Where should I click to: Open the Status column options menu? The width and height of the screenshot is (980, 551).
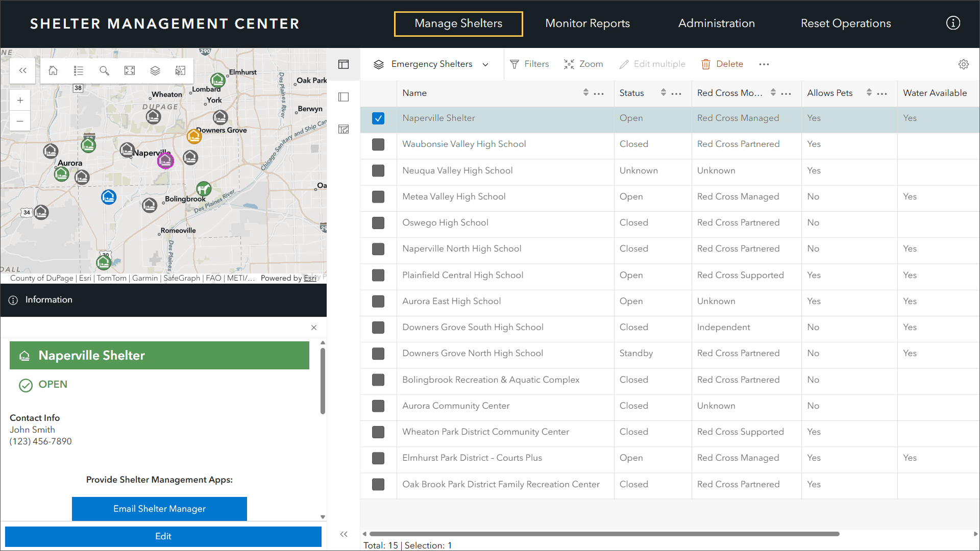pos(676,93)
